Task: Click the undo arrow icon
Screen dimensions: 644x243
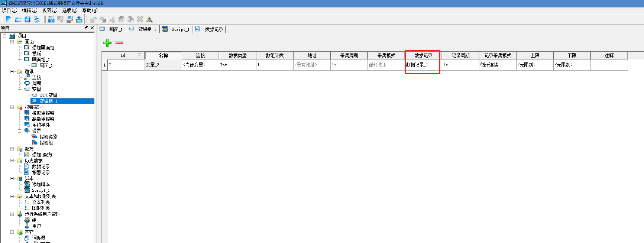Action: click(94, 19)
